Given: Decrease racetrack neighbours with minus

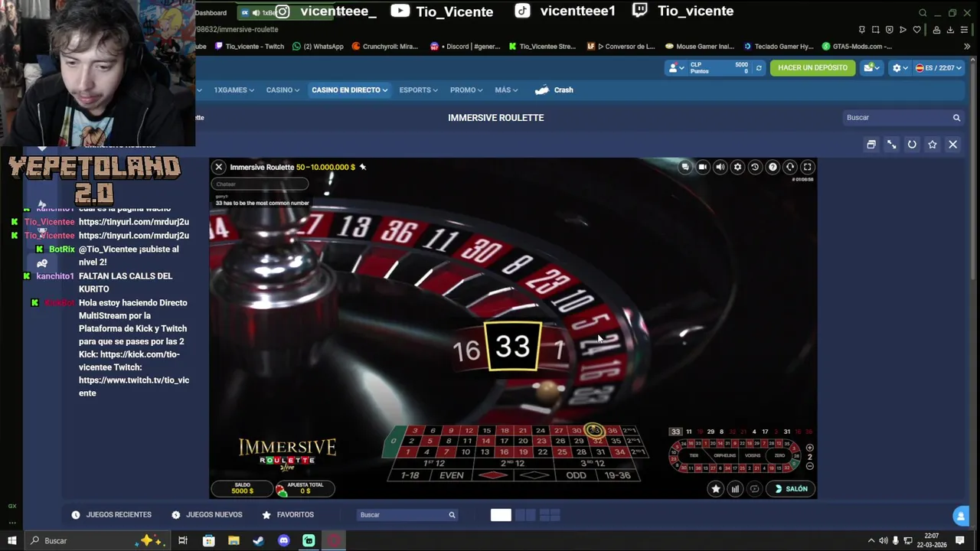Looking at the screenshot, I should pos(810,466).
